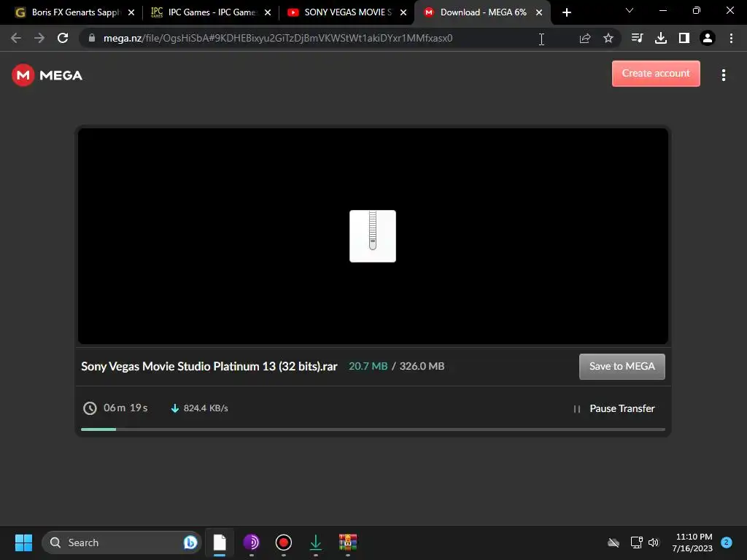
Task: Bookmark this page with star
Action: (x=608, y=38)
